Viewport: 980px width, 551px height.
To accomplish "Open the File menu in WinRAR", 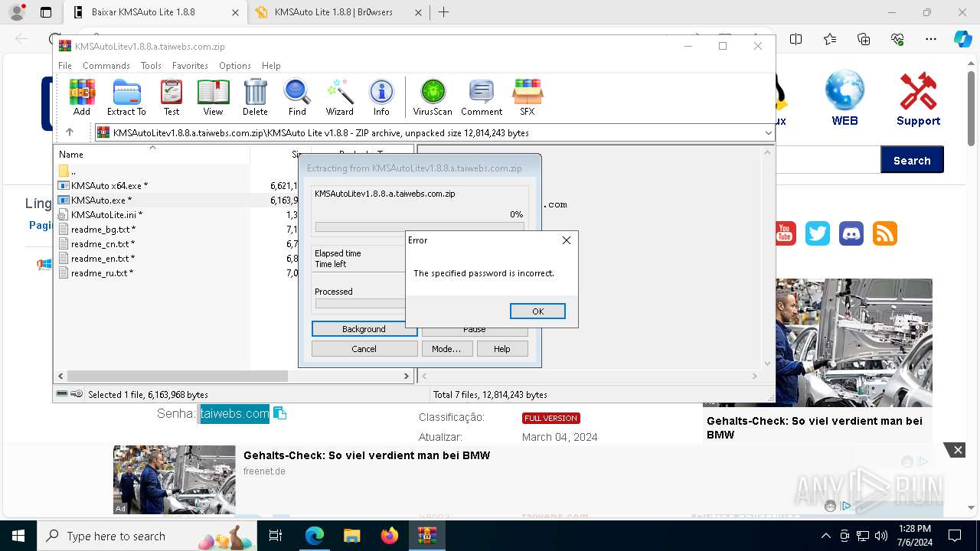I will pos(65,66).
